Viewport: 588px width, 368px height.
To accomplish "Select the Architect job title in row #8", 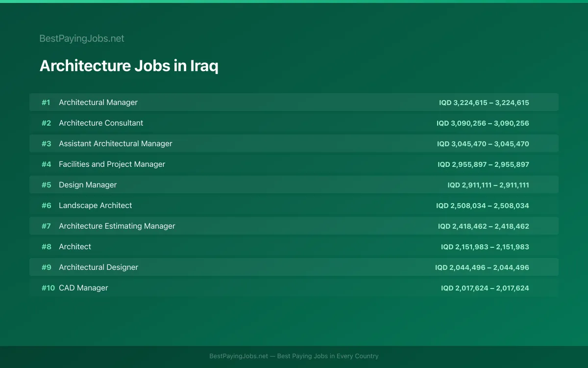I will (x=75, y=246).
